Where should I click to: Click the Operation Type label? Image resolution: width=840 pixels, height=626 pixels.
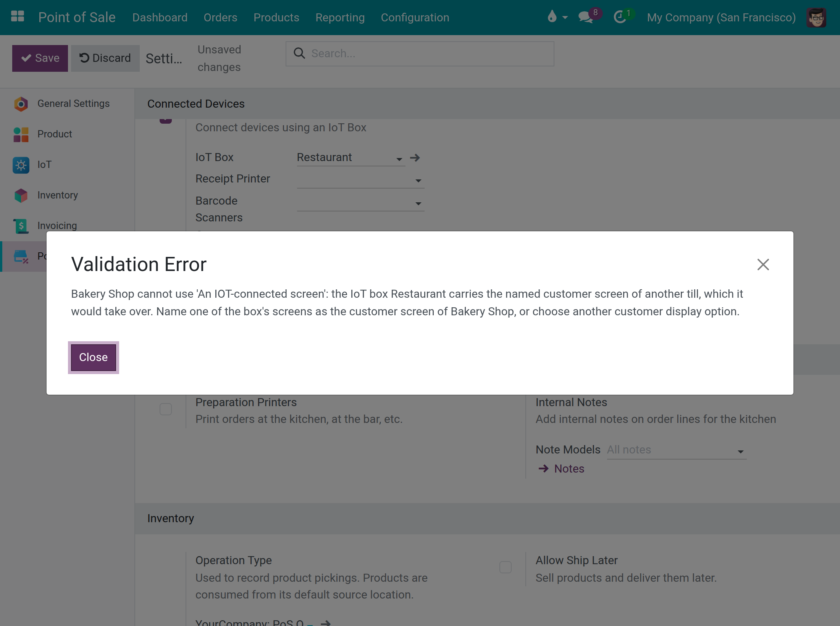pyautogui.click(x=234, y=560)
